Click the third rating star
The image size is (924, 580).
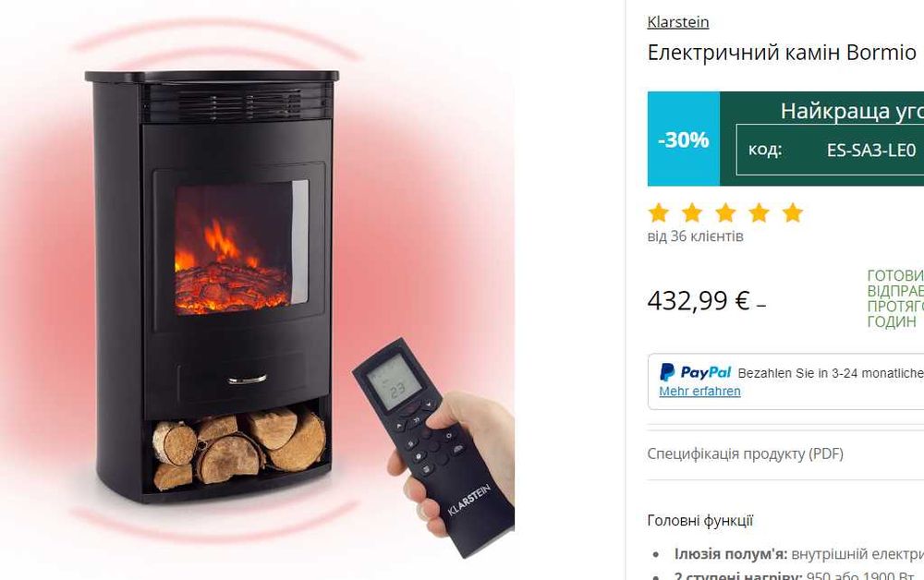click(725, 212)
